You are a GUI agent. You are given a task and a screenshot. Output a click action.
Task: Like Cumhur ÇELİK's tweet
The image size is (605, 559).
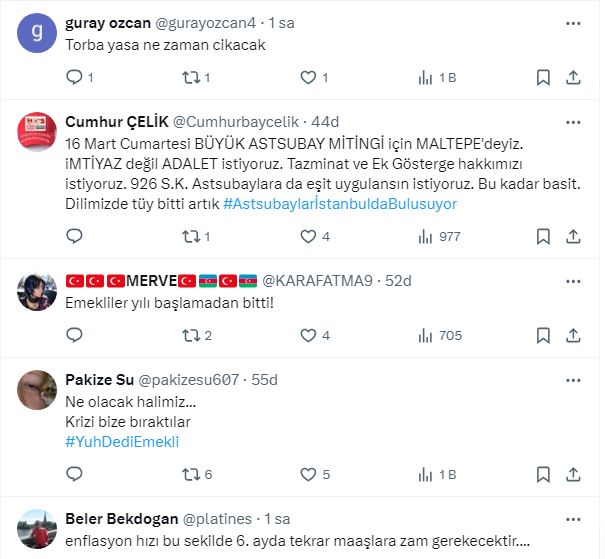(308, 236)
